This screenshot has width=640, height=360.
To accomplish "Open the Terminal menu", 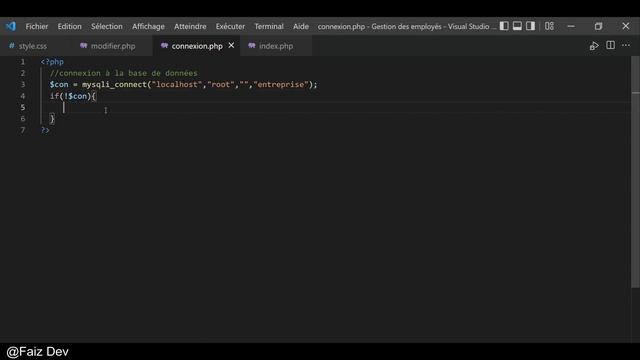I will pos(269,26).
